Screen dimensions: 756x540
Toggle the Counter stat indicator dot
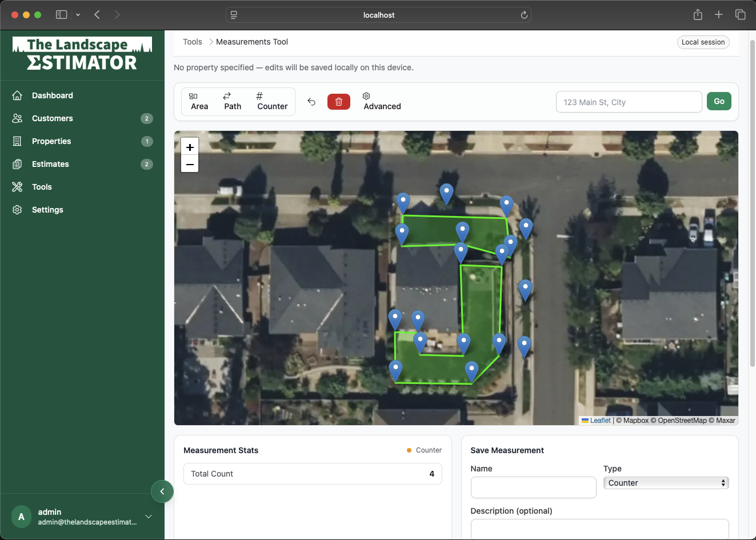click(x=409, y=450)
